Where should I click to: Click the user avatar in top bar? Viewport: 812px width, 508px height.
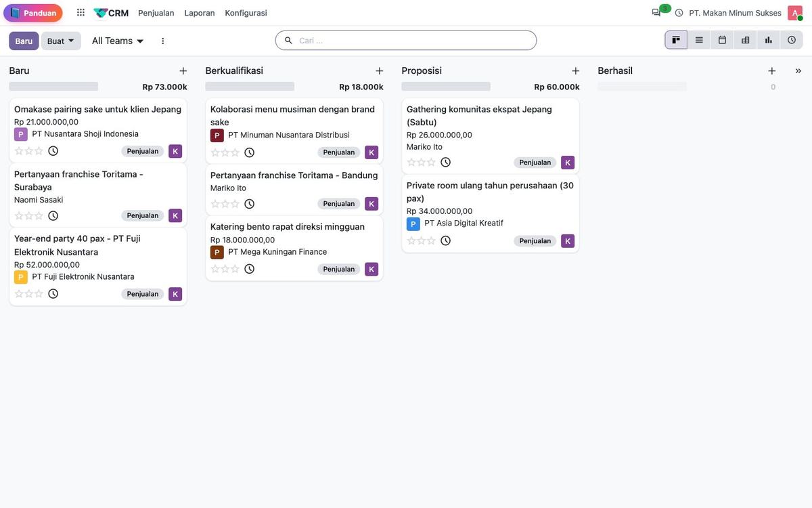[x=794, y=13]
